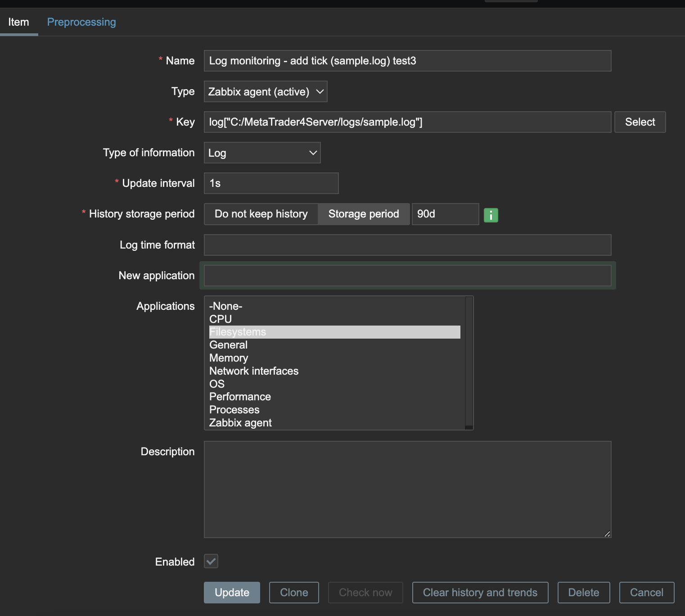The height and width of the screenshot is (616, 685).
Task: Click the Select button next to Key
Action: (x=640, y=122)
